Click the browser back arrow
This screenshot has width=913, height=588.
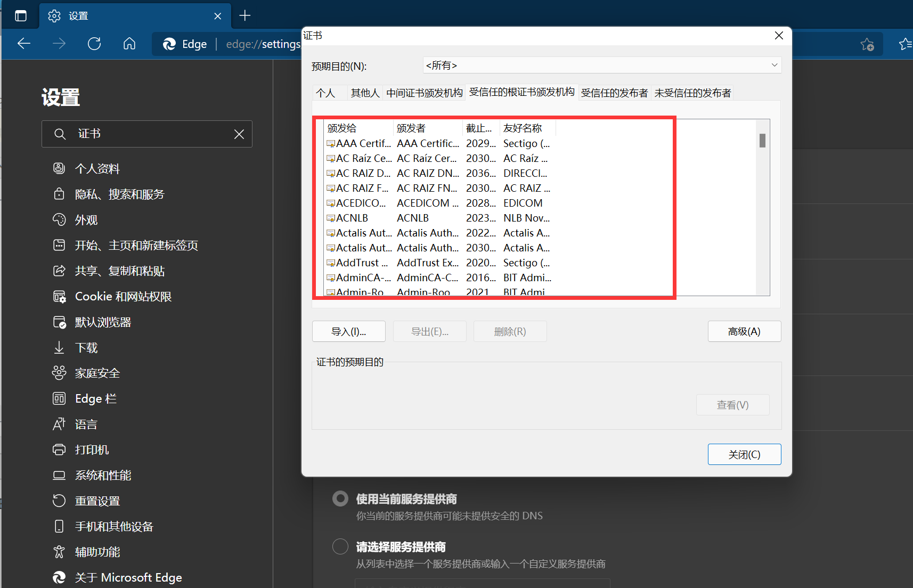click(x=24, y=44)
